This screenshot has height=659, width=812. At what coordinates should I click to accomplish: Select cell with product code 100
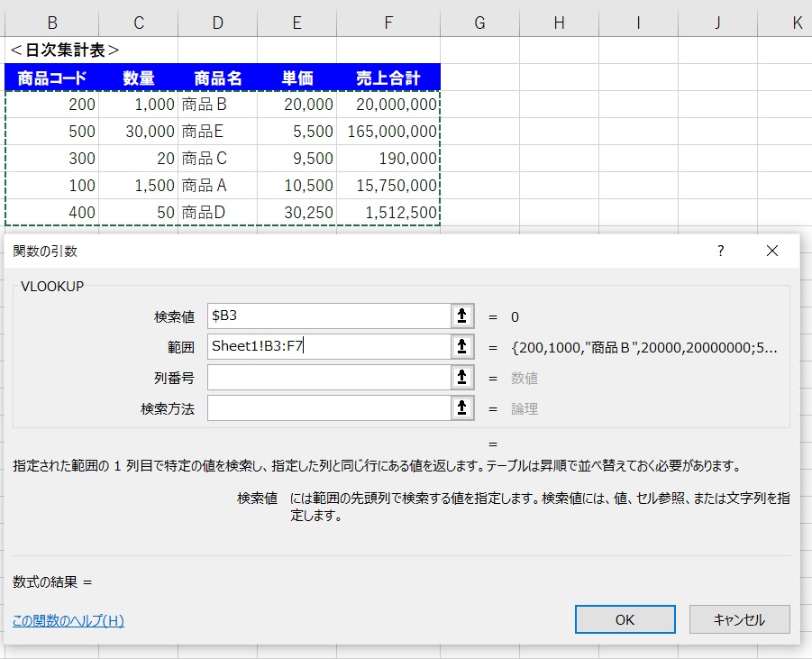[51, 186]
